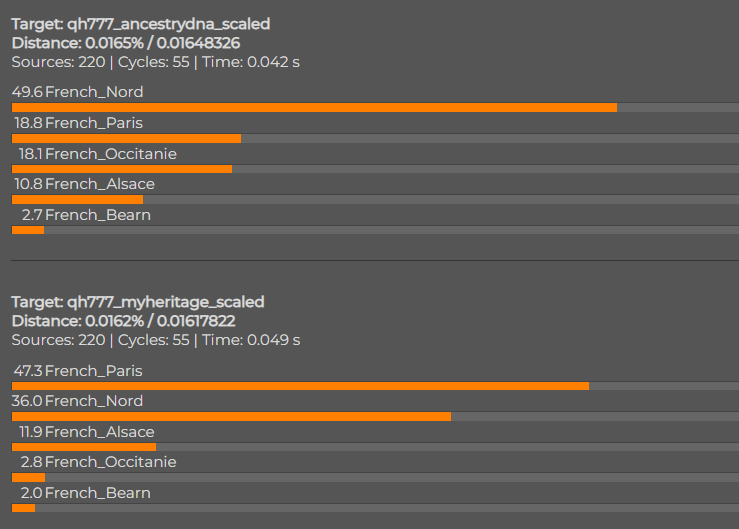Select the second result's Distance 0.0162% line
The image size is (739, 529).
[123, 321]
